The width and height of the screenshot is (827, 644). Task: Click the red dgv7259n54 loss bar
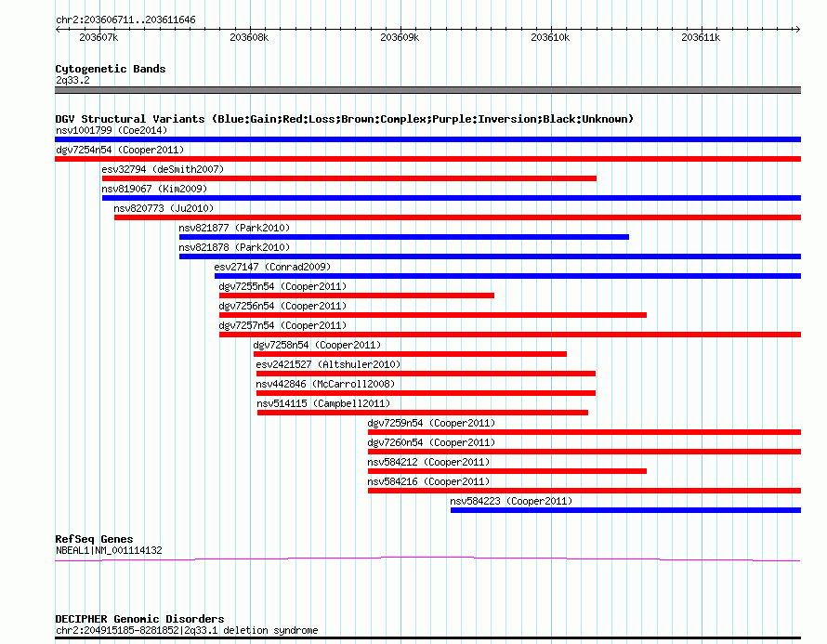[584, 432]
